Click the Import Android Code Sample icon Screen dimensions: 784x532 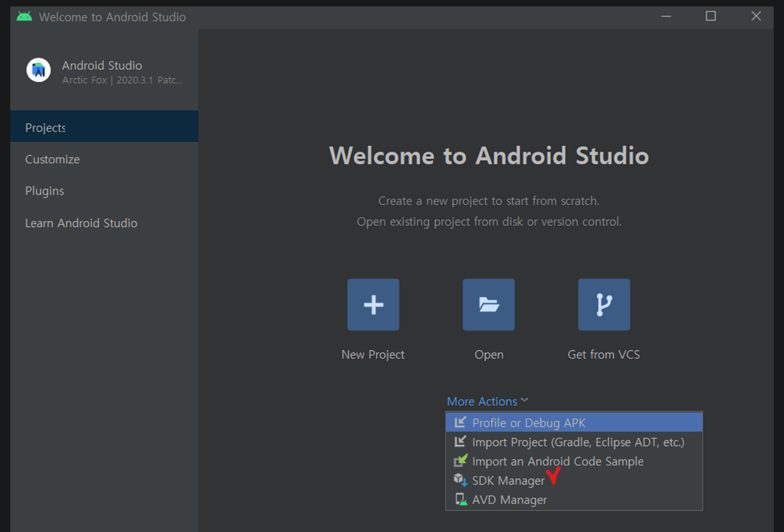pyautogui.click(x=461, y=461)
